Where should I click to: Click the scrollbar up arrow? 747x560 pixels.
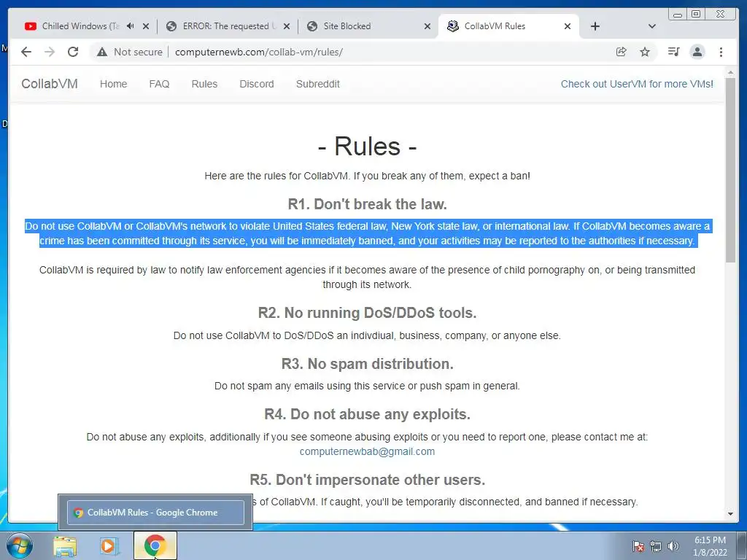click(x=730, y=72)
